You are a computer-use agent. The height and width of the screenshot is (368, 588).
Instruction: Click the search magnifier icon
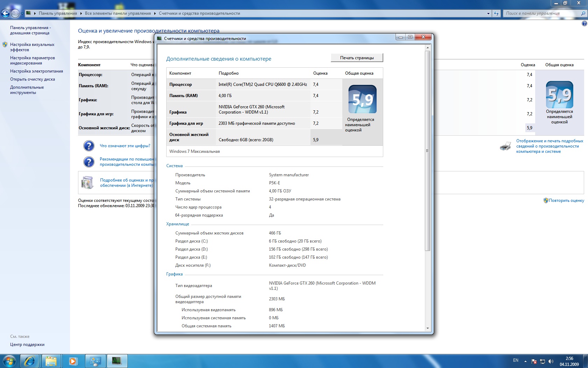click(583, 13)
